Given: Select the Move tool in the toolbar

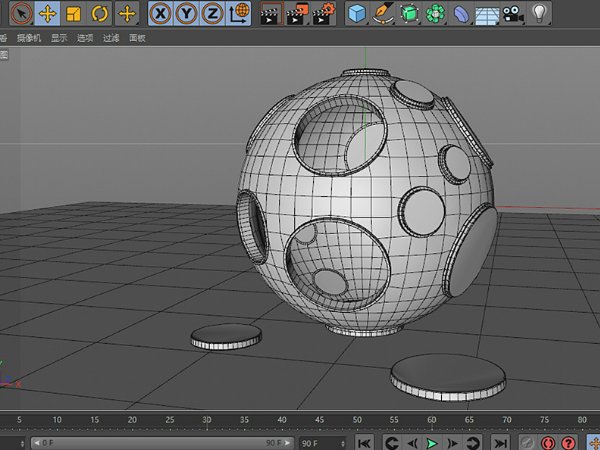Looking at the screenshot, I should point(47,14).
